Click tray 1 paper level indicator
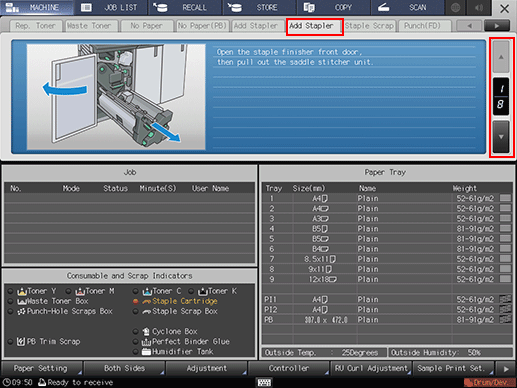Image resolution: width=517 pixels, height=388 pixels. [505, 198]
